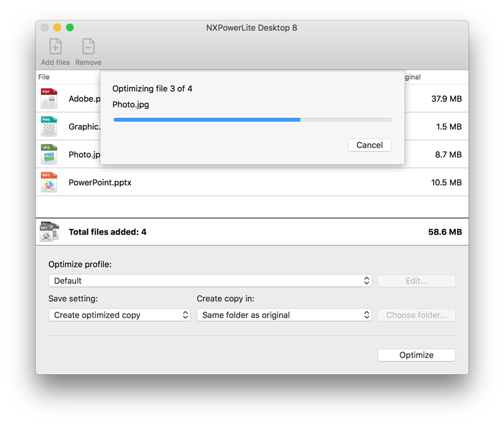
Task: Cancel the optimization in progress
Action: tap(369, 145)
